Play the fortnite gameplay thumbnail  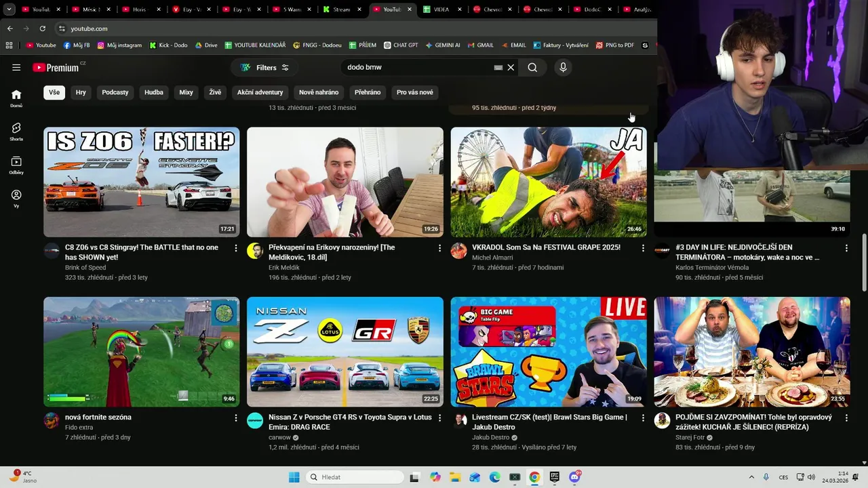pos(142,352)
